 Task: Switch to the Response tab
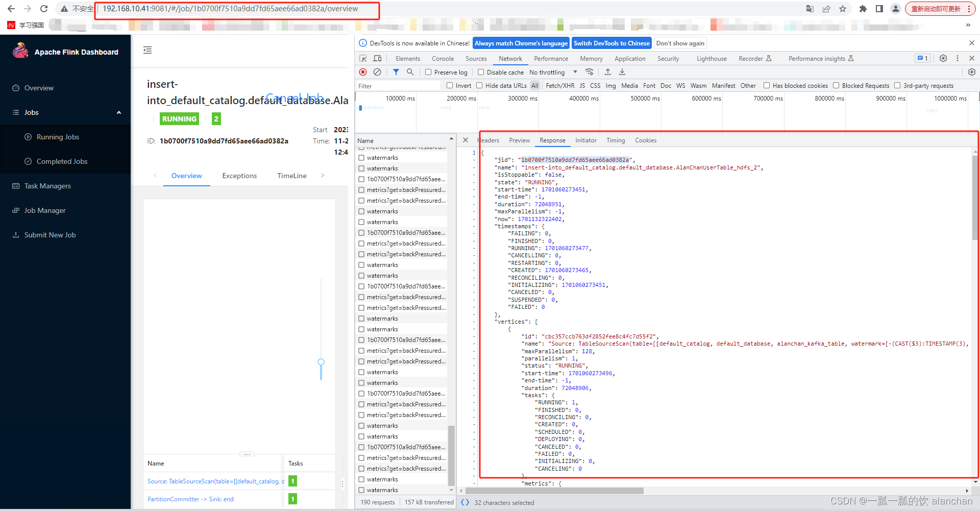552,140
